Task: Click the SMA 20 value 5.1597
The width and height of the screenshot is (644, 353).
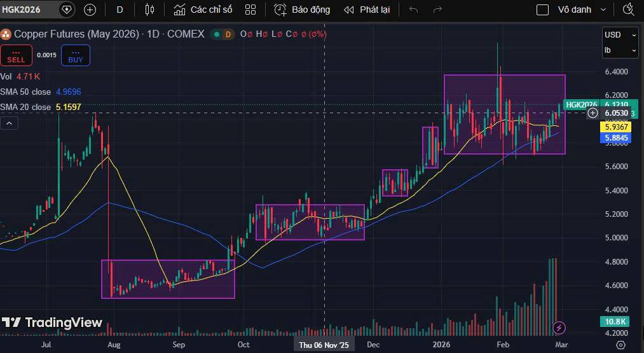Action: (x=69, y=107)
